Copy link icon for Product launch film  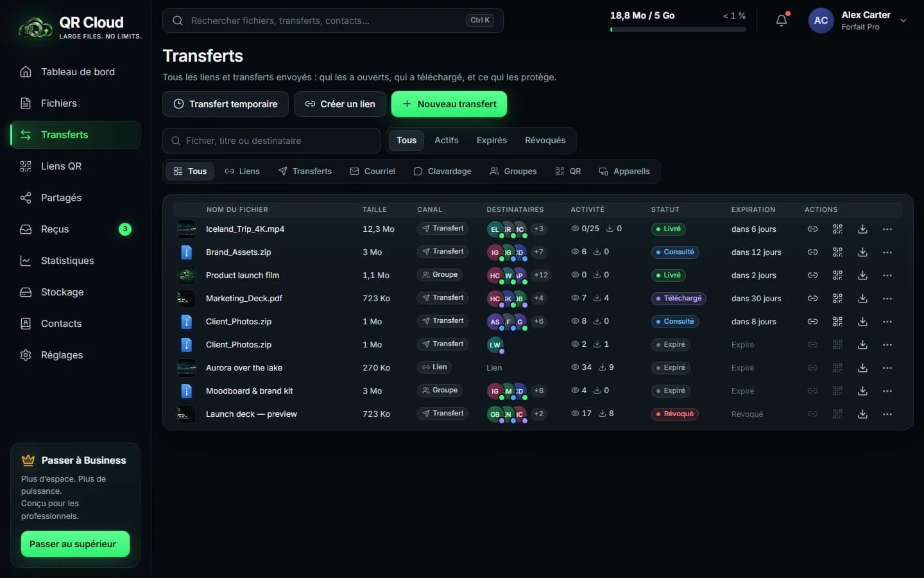pyautogui.click(x=812, y=276)
